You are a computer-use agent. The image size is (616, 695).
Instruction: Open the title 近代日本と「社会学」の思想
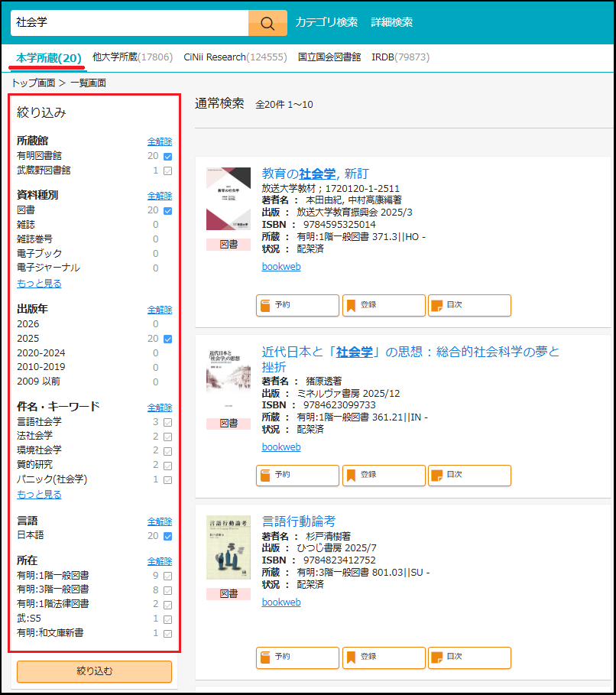click(410, 359)
